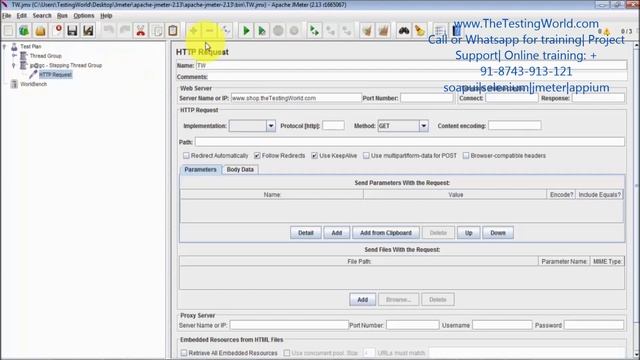Open the Templates toolbar icon
The height and width of the screenshot is (360, 640).
(24, 31)
